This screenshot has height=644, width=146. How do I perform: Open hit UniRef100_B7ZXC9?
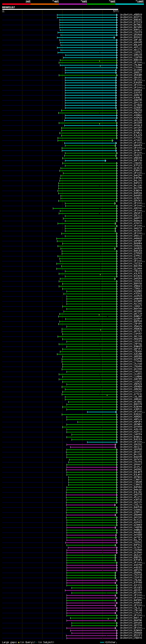131,22
